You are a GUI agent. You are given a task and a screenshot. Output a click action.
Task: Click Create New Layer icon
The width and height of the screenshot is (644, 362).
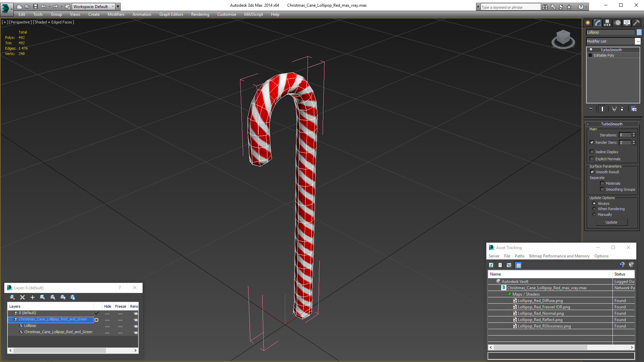click(12, 297)
